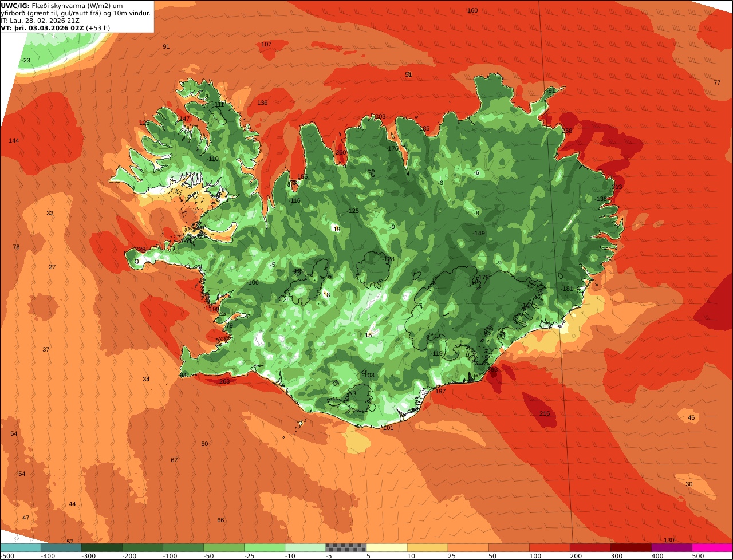Click the map value '30' in the southeast sea
The width and height of the screenshot is (733, 560).
689,484
